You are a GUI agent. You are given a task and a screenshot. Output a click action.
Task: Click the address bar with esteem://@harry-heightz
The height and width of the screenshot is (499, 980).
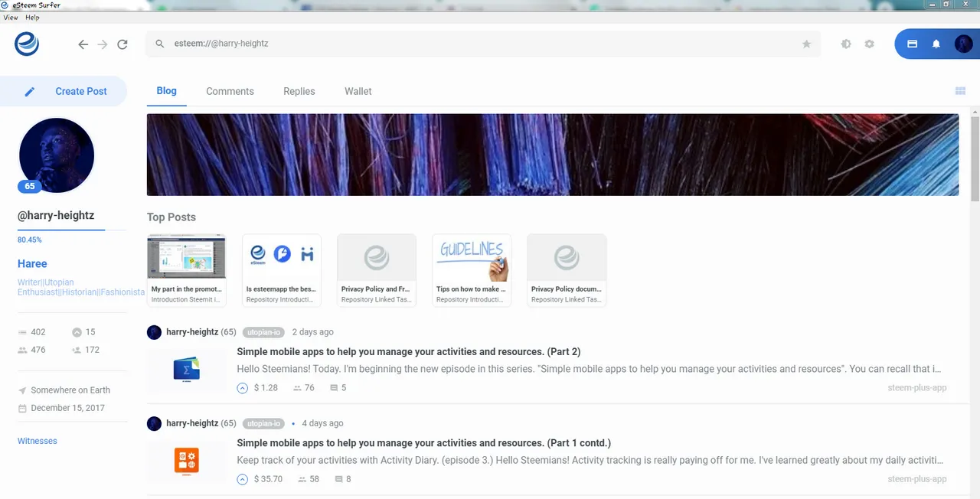pyautogui.click(x=483, y=44)
